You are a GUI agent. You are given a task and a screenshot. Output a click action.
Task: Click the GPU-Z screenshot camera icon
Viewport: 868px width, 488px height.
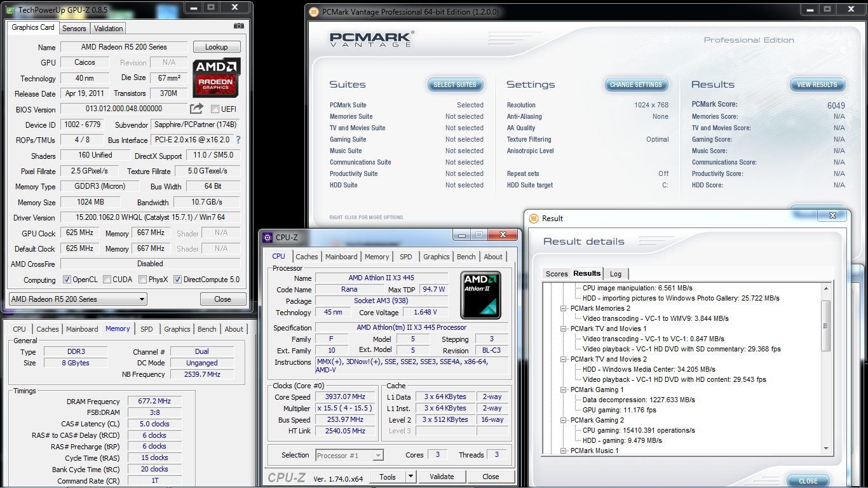[x=239, y=26]
